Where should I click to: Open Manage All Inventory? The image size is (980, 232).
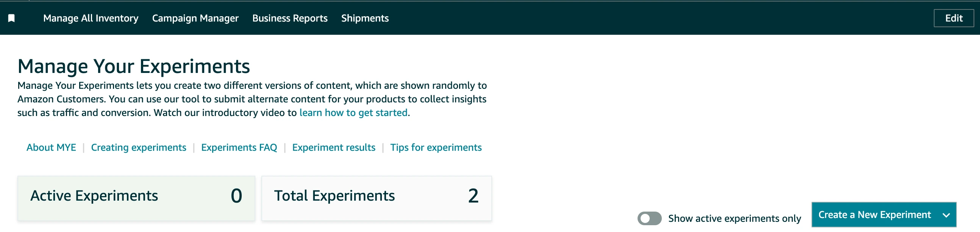91,18
